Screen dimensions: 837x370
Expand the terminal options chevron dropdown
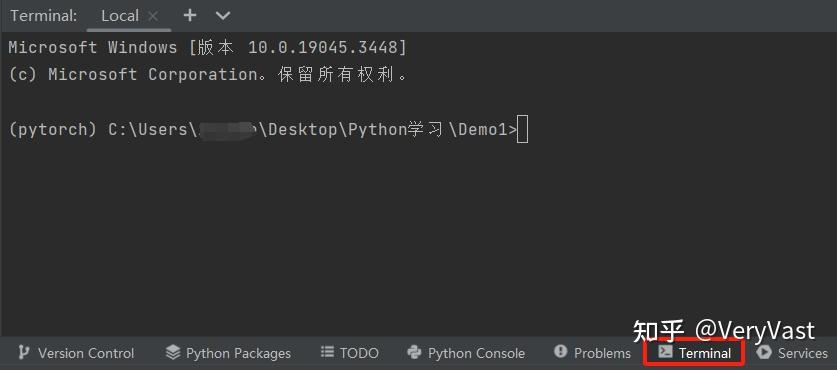pyautogui.click(x=223, y=15)
